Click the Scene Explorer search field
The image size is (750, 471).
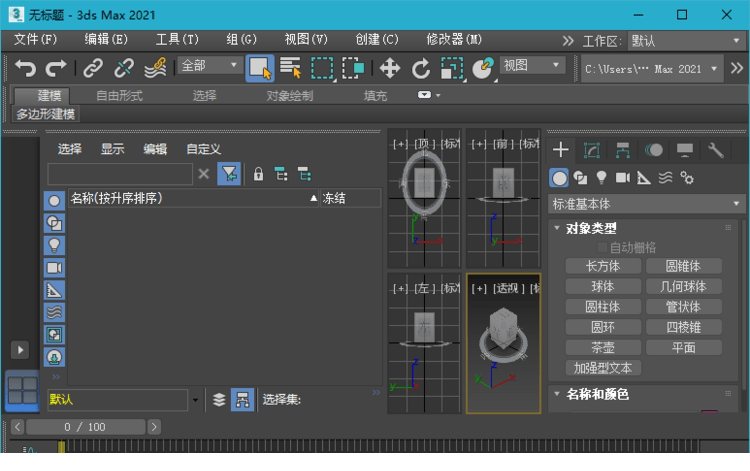coord(120,174)
